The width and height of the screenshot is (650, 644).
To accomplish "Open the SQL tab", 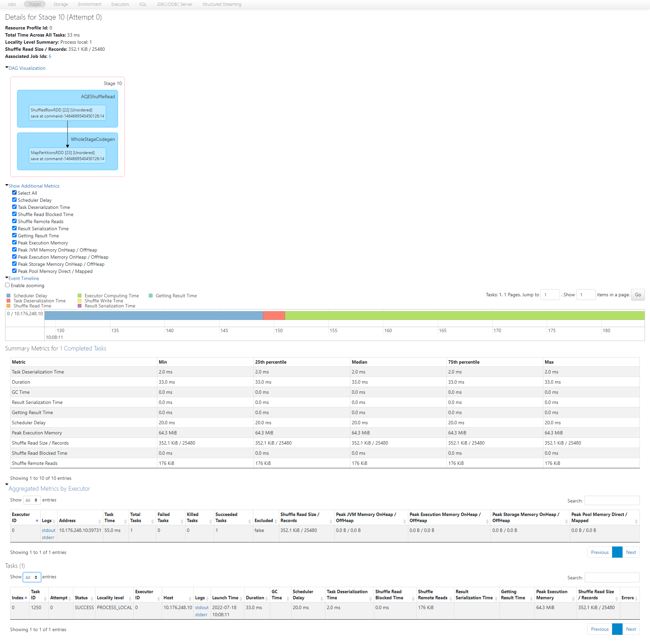I will point(143,4).
